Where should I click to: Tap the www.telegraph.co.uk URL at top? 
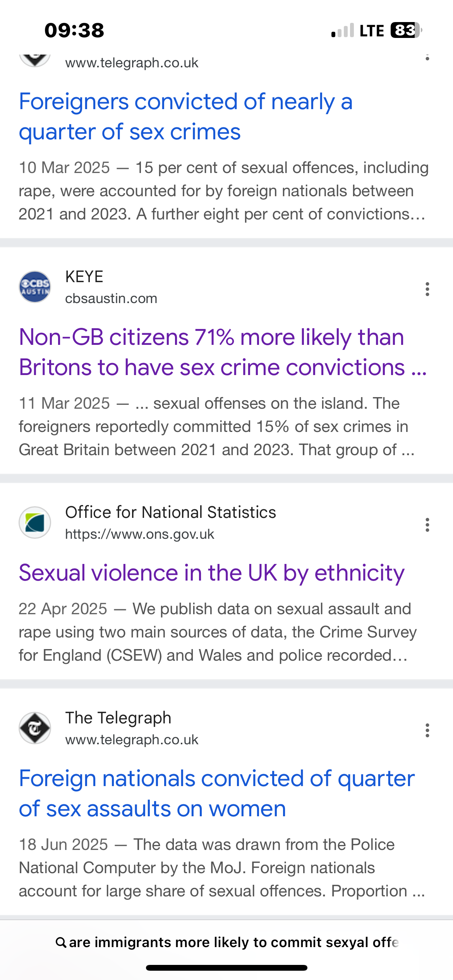pyautogui.click(x=132, y=63)
